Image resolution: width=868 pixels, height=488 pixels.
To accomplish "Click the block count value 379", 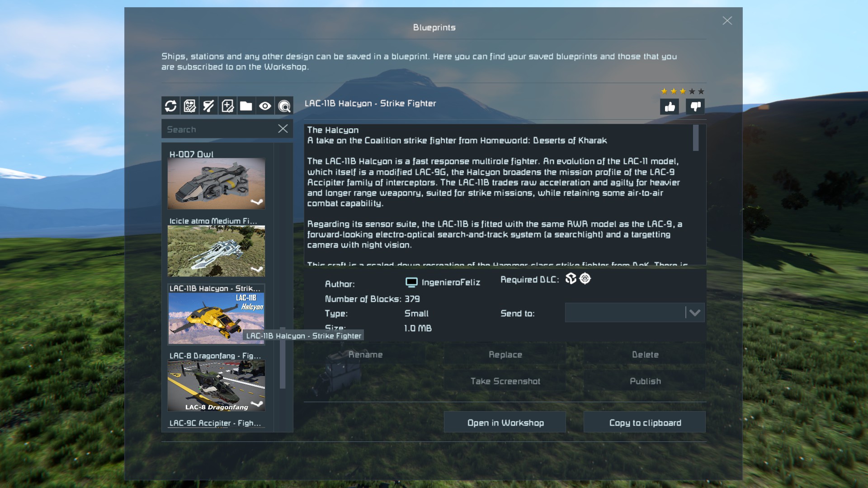I will point(412,299).
